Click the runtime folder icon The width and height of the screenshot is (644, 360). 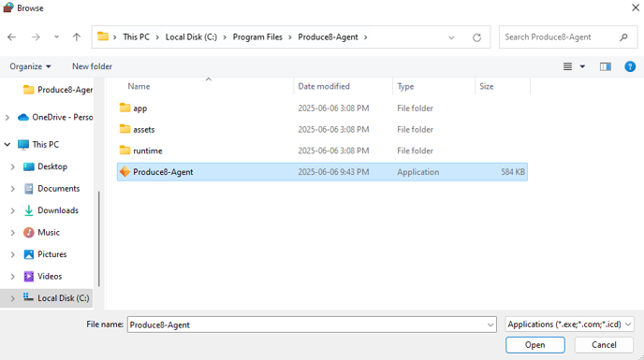[124, 151]
